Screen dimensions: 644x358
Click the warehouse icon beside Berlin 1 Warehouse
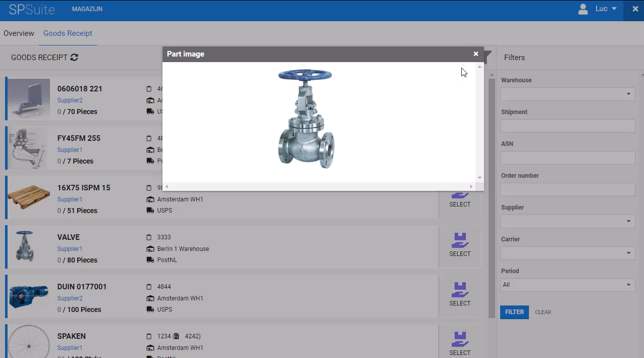coord(150,249)
